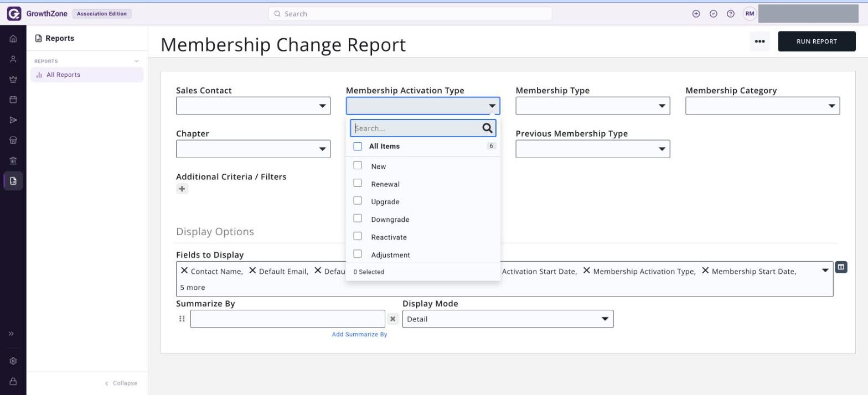Image resolution: width=868 pixels, height=395 pixels.
Task: Click the RUN REPORT button
Action: click(x=817, y=41)
